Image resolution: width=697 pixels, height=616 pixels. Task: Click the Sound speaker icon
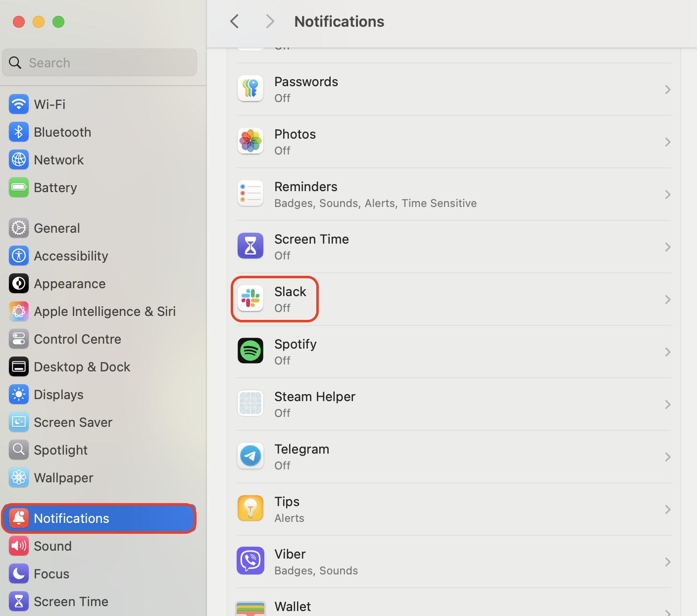(19, 546)
